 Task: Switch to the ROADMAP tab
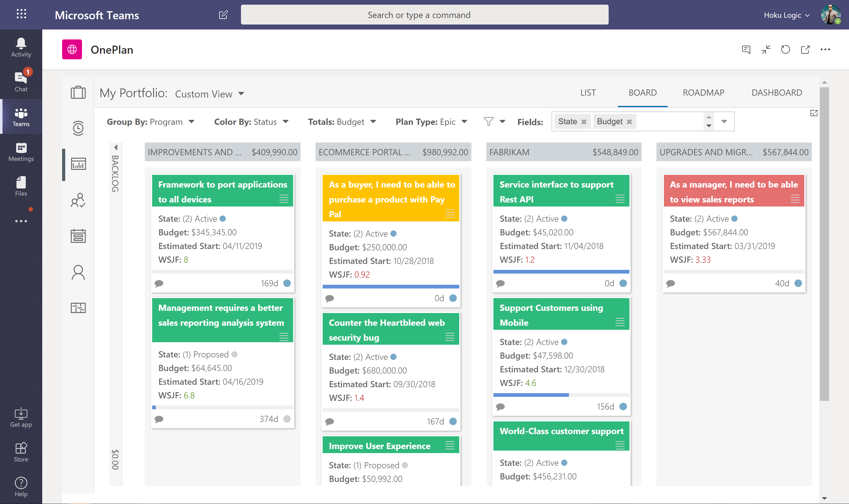pyautogui.click(x=704, y=93)
